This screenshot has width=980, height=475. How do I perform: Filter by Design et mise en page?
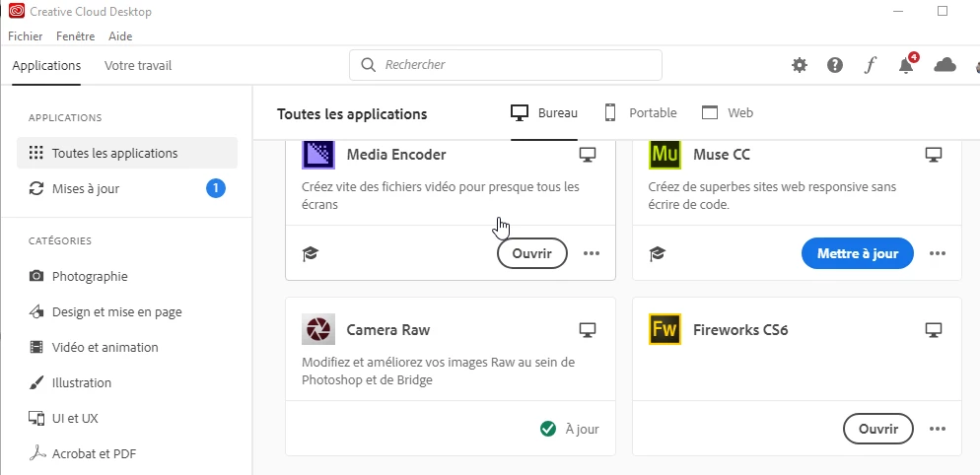click(x=105, y=311)
